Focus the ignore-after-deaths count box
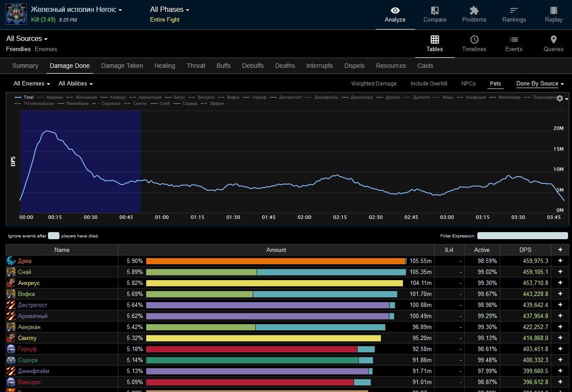This screenshot has width=572, height=392. [54, 236]
